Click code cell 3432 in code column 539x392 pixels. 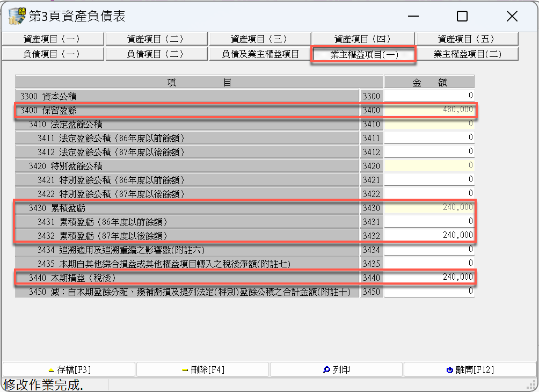coord(372,236)
